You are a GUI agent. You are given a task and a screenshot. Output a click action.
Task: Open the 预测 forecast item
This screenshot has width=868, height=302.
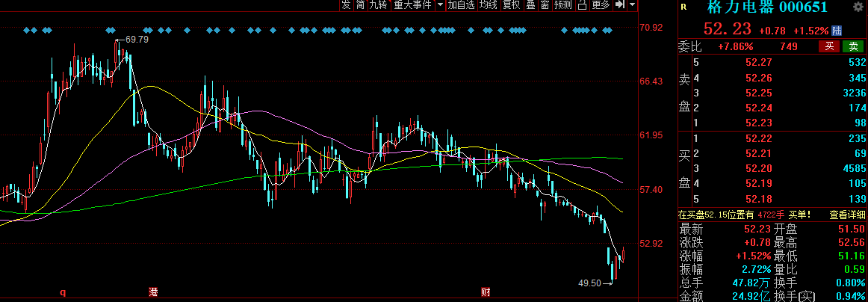pyautogui.click(x=562, y=5)
